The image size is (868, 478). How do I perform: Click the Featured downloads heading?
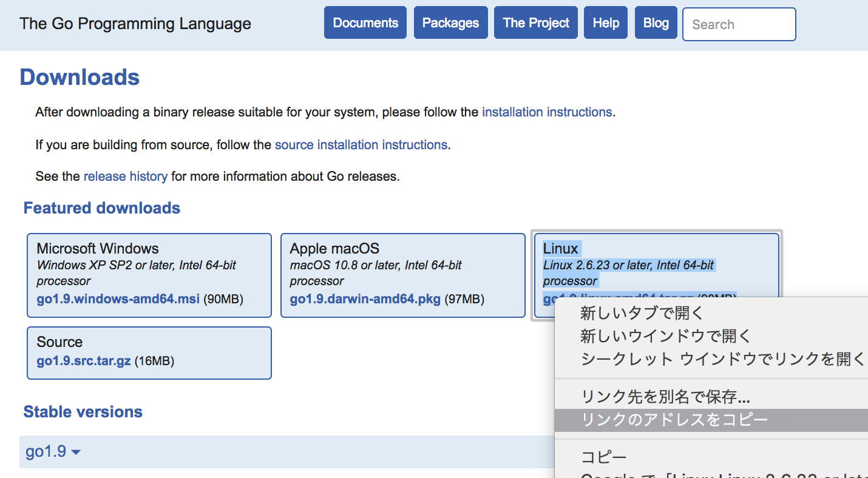[102, 208]
